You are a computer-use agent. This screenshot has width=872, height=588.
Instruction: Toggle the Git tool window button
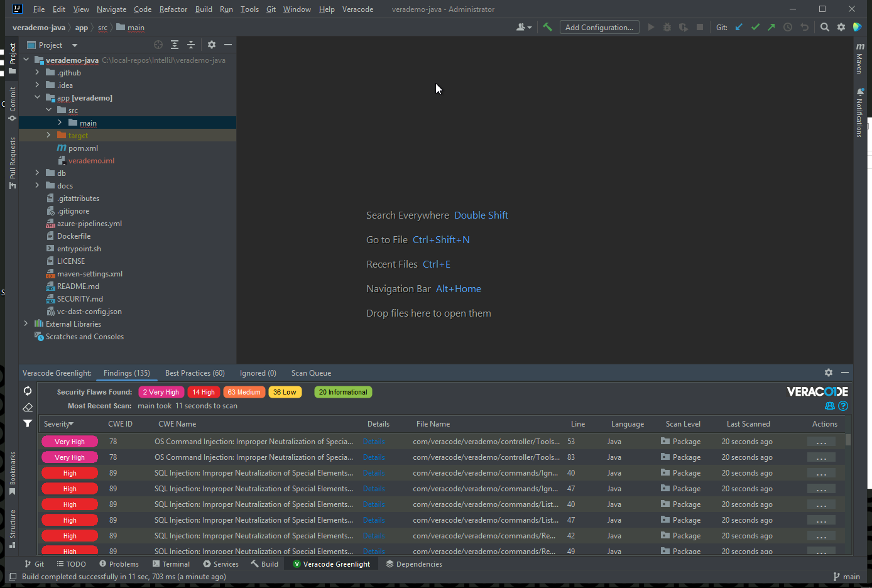point(34,564)
